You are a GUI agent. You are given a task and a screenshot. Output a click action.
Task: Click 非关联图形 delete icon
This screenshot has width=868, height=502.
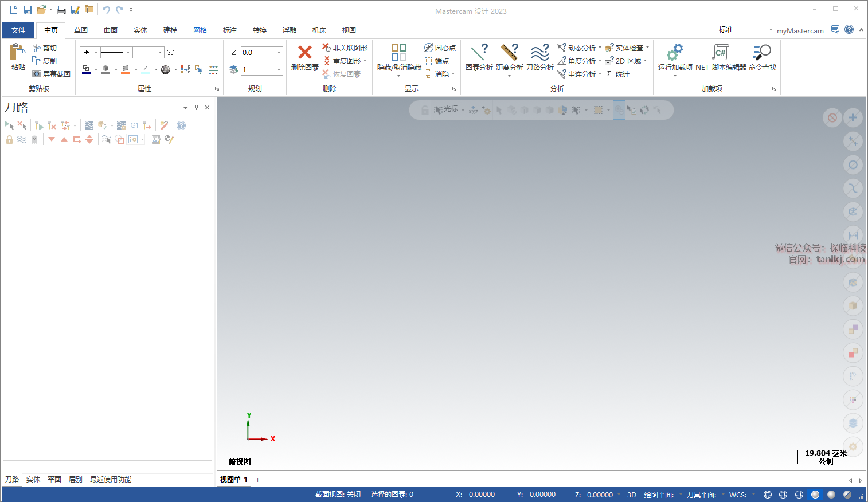coord(326,48)
